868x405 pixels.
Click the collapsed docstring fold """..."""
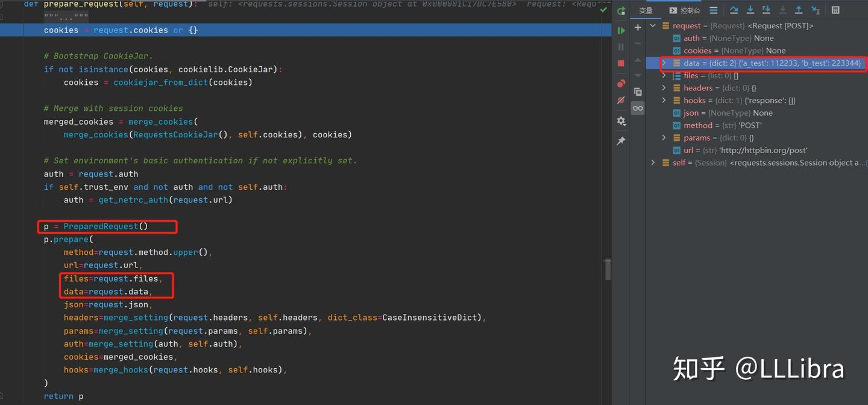coord(66,17)
